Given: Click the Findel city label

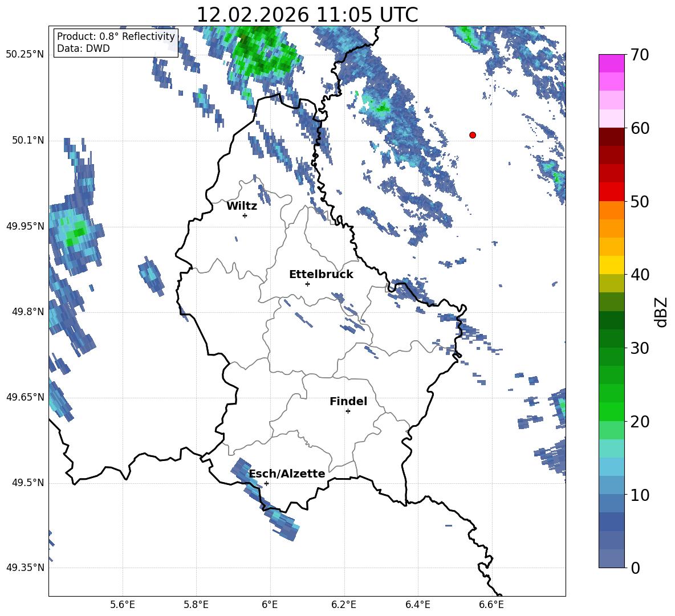Looking at the screenshot, I should [348, 401].
